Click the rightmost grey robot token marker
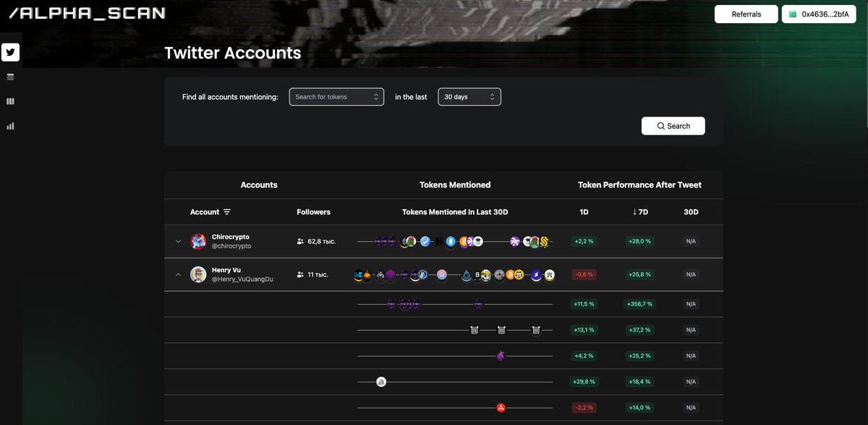 536,329
